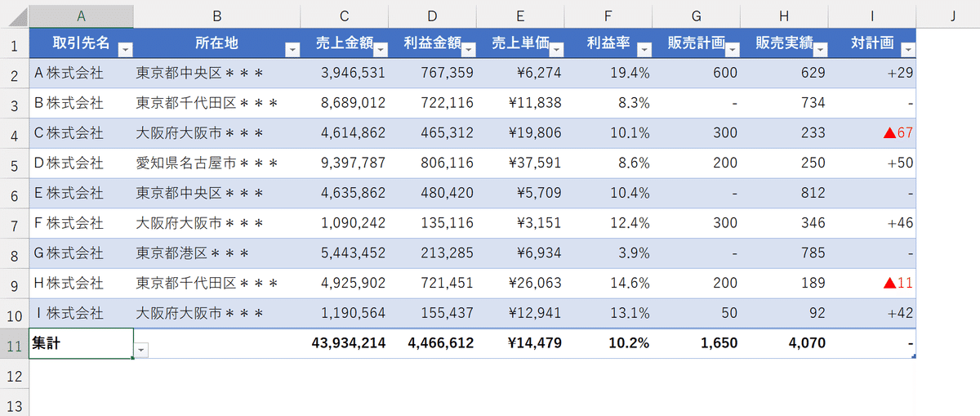Select column I header
Image resolution: width=980 pixels, height=416 pixels.
click(x=872, y=16)
